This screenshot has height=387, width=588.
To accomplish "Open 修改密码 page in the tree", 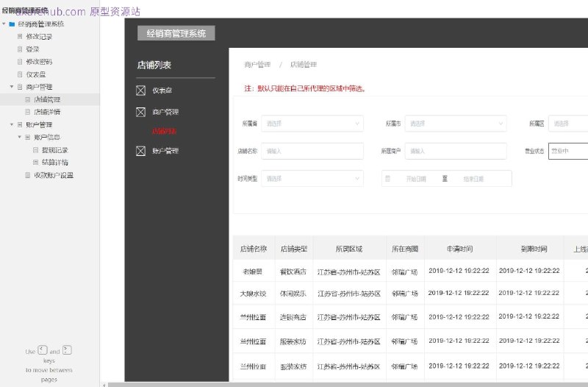I will [39, 62].
